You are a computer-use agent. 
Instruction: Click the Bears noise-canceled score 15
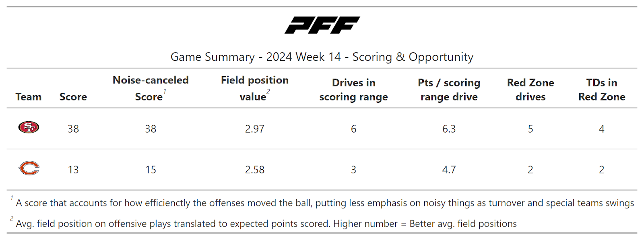pos(151,170)
